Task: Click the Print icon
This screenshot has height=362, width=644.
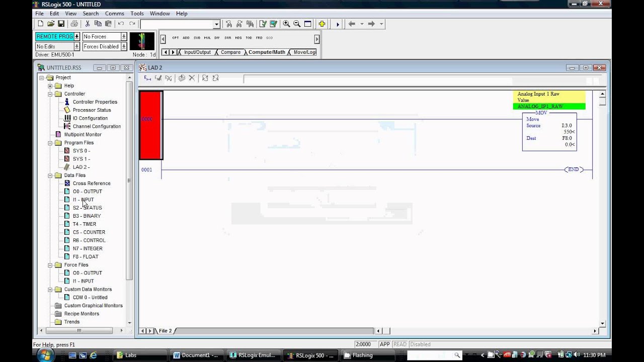Action: [74, 24]
